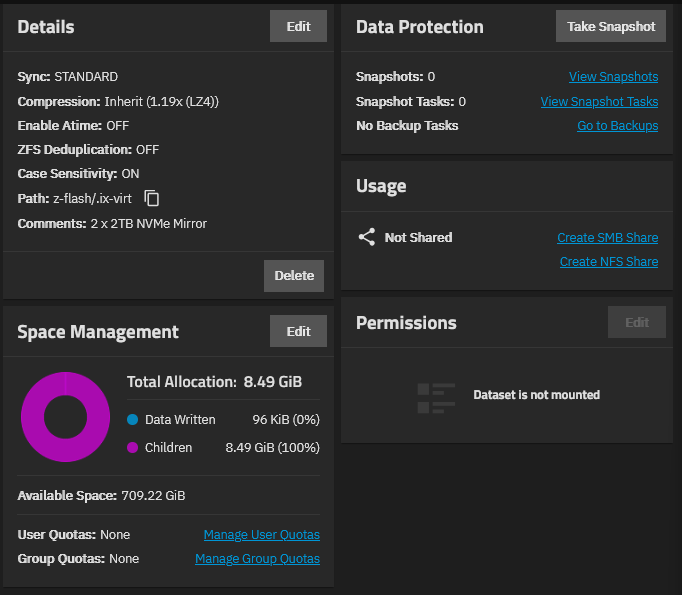Click the not-mounted placeholder icon in Permissions

[x=436, y=398]
